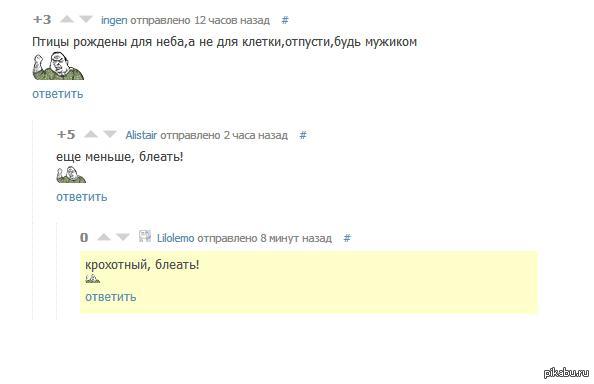Reply to Lilolemo's comment via ответить
594x384 pixels.
(111, 297)
